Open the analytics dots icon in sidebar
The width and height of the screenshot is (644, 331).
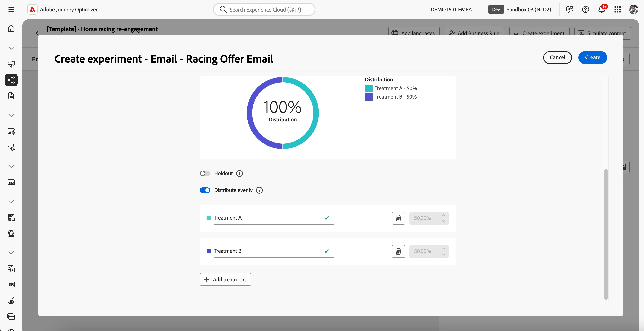point(11,301)
